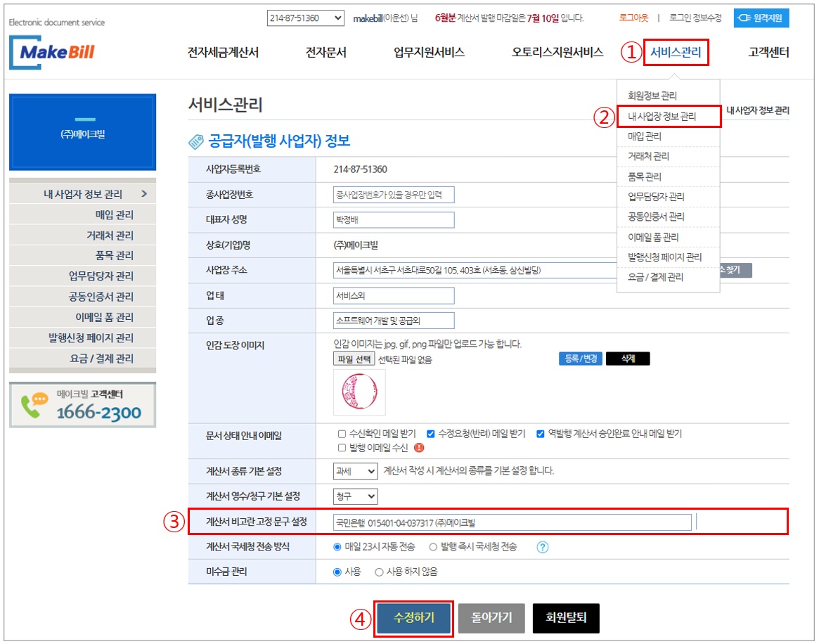Viewport: 819px width, 644px height.
Task: Click 이메일 폼 관리 in left sidebar
Action: tap(82, 317)
